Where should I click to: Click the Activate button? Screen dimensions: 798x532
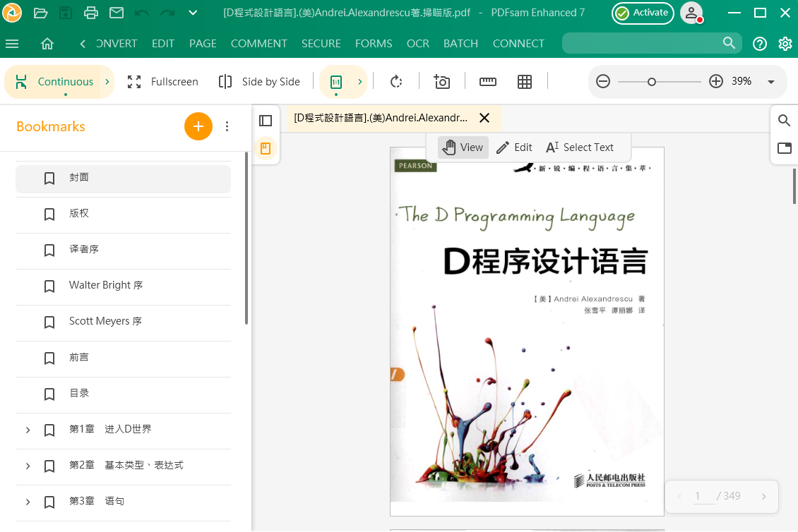pos(643,13)
